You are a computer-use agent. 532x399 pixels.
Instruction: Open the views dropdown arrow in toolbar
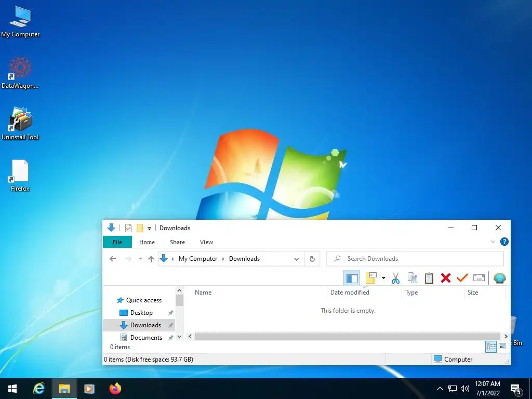[x=383, y=278]
